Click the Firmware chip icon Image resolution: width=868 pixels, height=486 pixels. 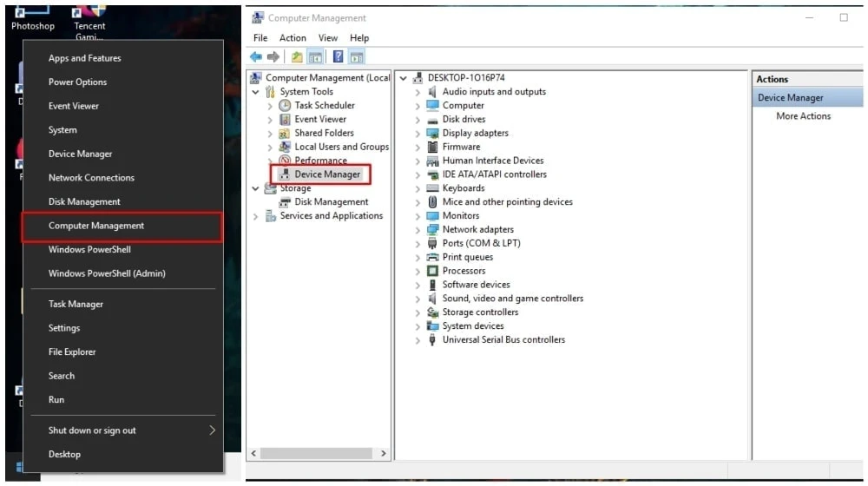click(x=432, y=147)
